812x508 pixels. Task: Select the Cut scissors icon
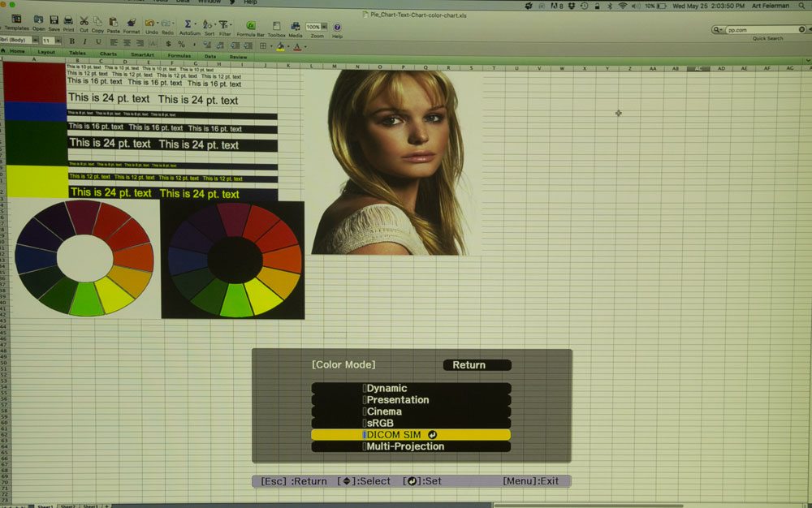84,21
